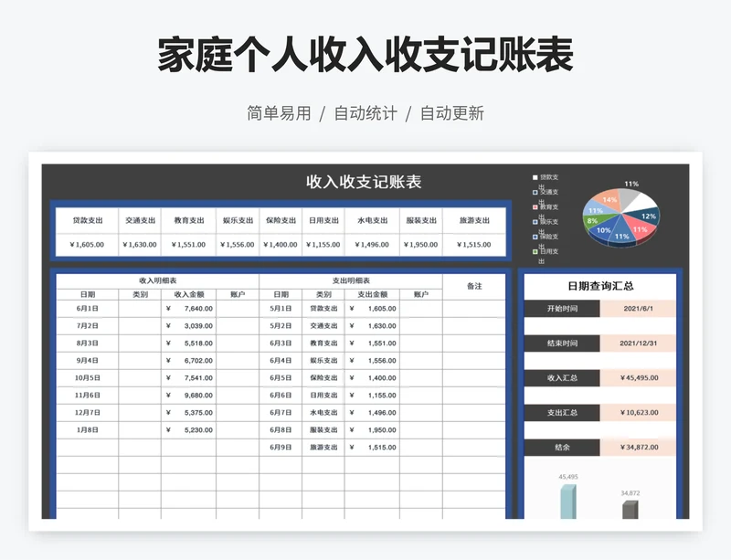Select the expense amount 1,551.00 in detail table
This screenshot has width=731, height=560.
tap(372, 343)
